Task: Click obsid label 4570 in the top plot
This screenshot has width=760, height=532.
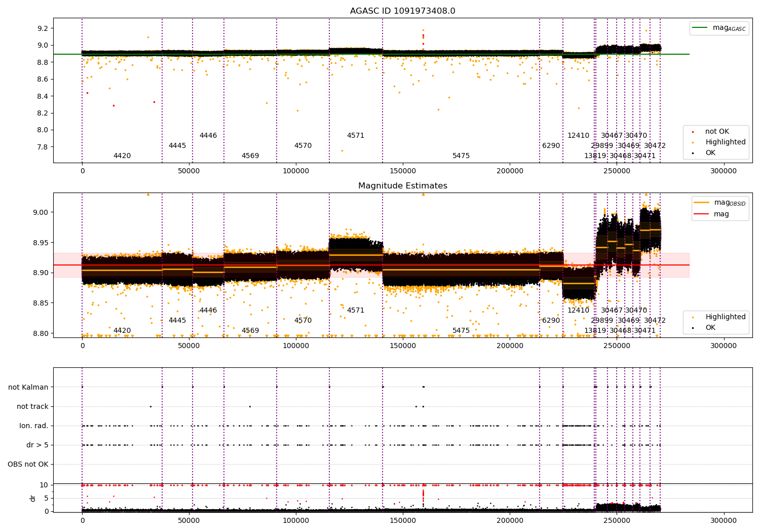Action: coord(303,146)
